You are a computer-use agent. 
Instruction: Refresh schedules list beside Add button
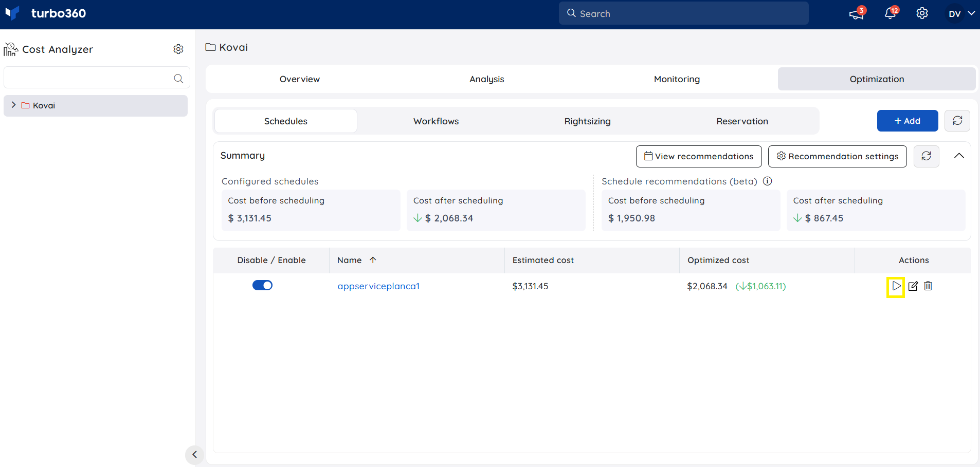[957, 121]
